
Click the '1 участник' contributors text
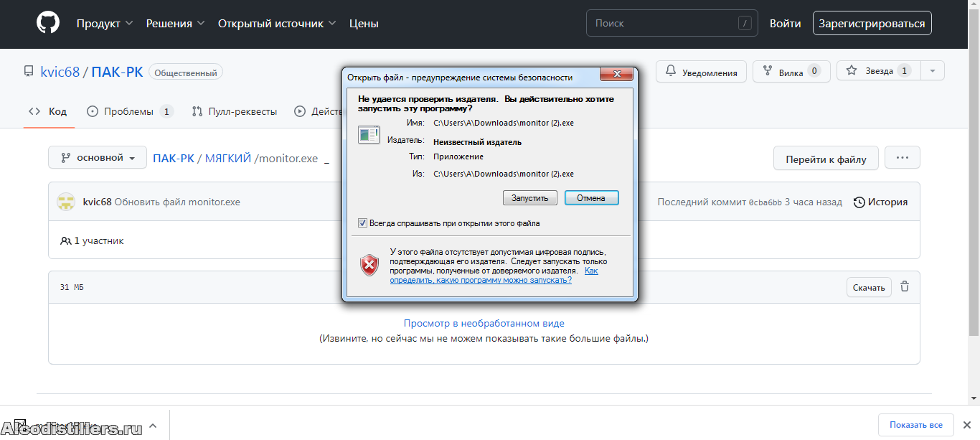coord(99,241)
